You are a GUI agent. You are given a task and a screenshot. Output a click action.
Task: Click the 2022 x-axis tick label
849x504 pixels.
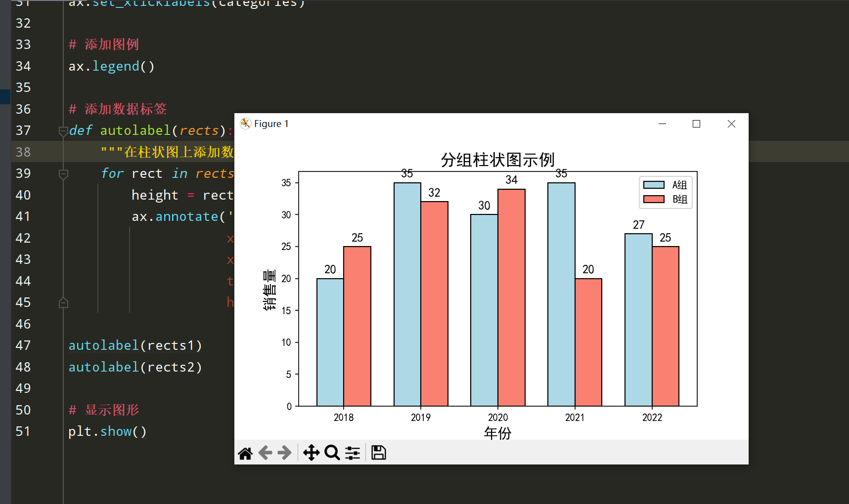652,418
